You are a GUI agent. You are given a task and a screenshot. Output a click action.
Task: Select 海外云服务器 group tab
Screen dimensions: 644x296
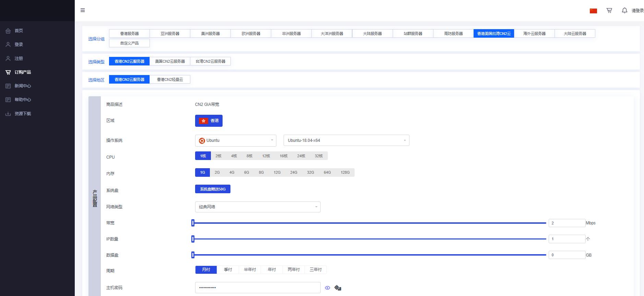(x=534, y=34)
